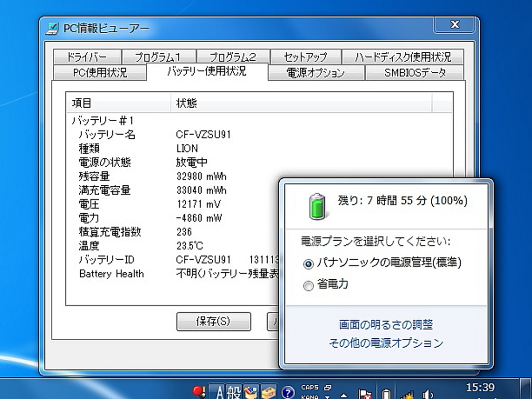This screenshot has height=399, width=532.
Task: Click the IME help question mark icon
Action: click(288, 392)
